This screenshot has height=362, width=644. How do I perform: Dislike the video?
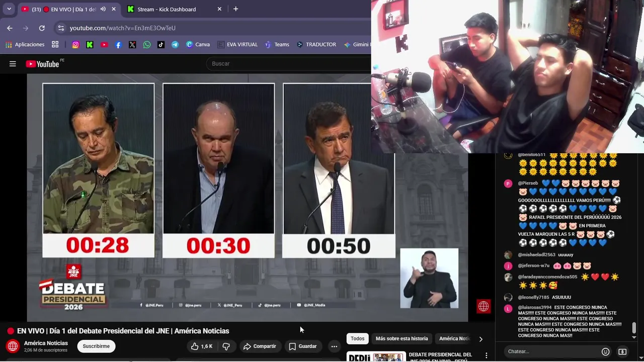pos(226,346)
